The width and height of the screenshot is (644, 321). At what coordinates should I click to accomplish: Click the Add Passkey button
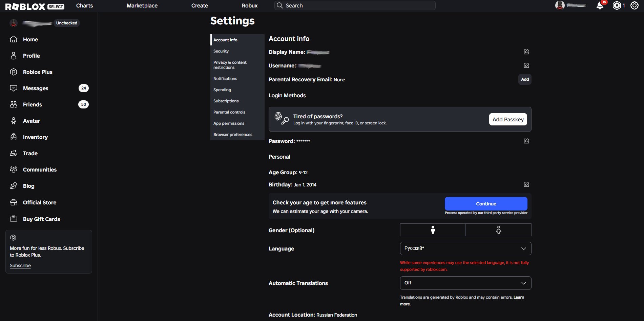pyautogui.click(x=508, y=119)
